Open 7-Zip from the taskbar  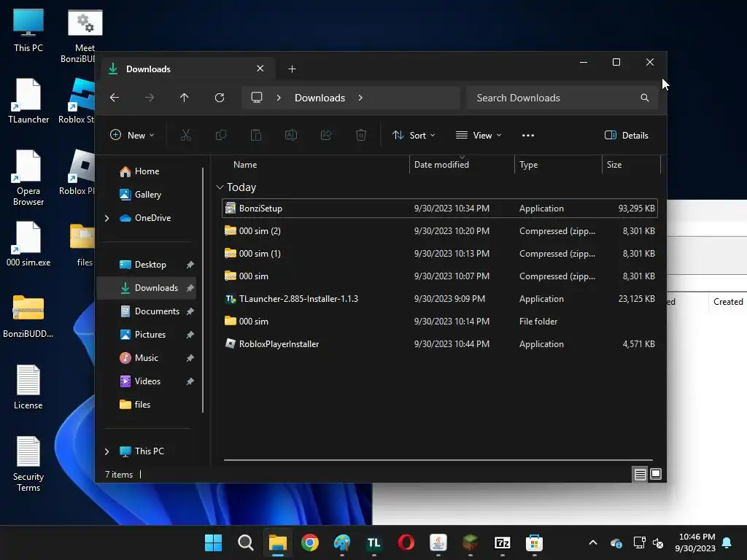pos(502,542)
